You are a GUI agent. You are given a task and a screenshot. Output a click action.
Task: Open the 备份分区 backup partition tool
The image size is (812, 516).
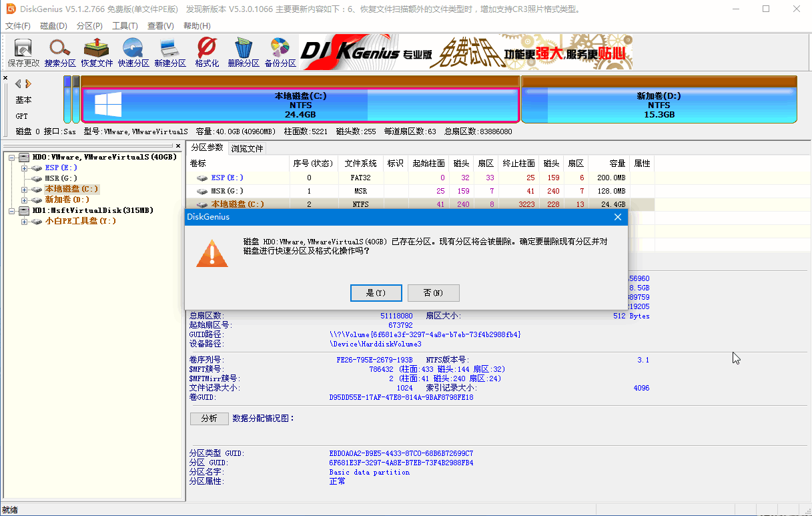(x=280, y=52)
